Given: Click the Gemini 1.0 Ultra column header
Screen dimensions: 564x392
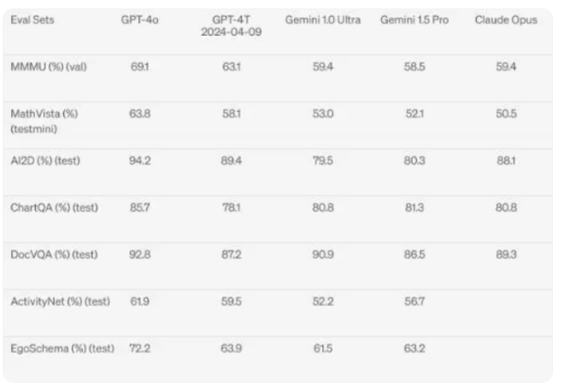Looking at the screenshot, I should coord(322,20).
